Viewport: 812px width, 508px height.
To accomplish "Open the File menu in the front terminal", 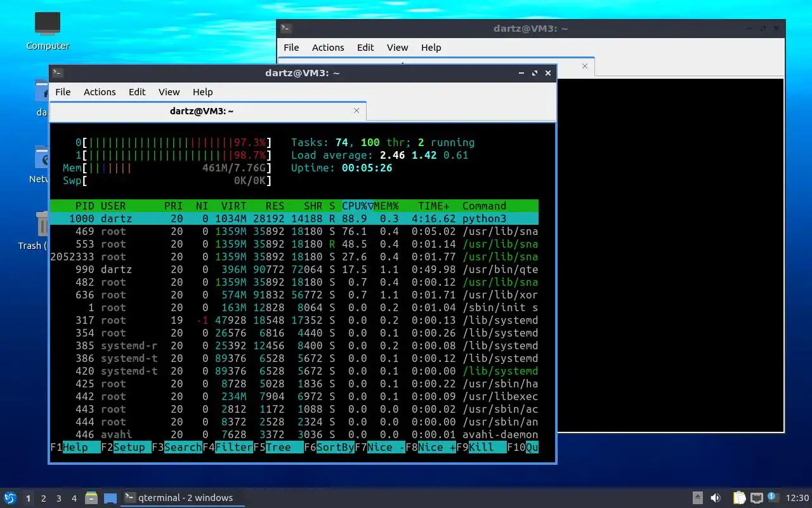I will (x=63, y=91).
